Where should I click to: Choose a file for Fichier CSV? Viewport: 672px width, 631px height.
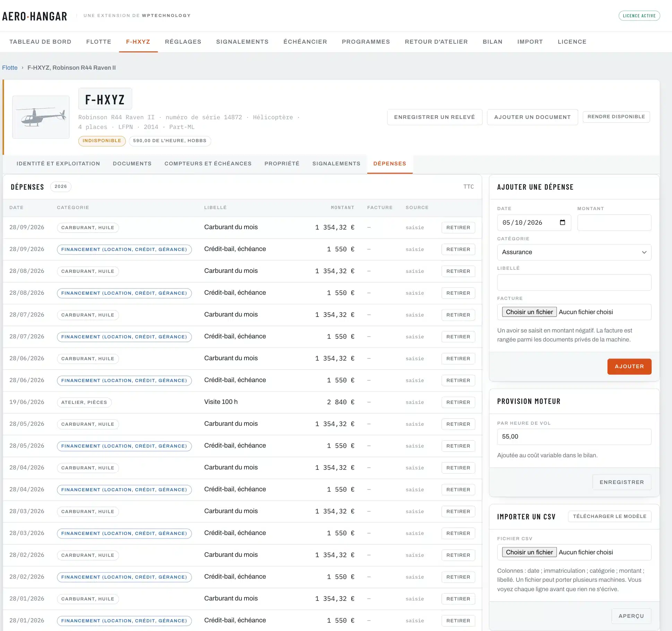pos(529,552)
